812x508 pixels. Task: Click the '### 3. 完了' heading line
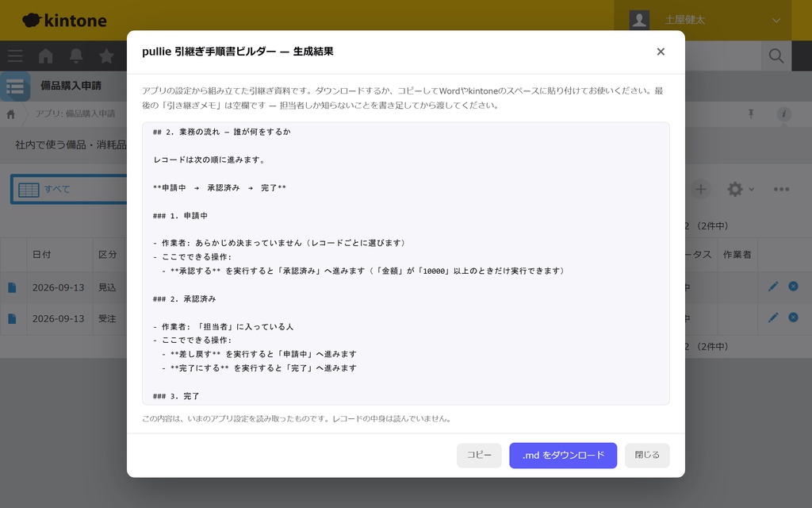[176, 396]
